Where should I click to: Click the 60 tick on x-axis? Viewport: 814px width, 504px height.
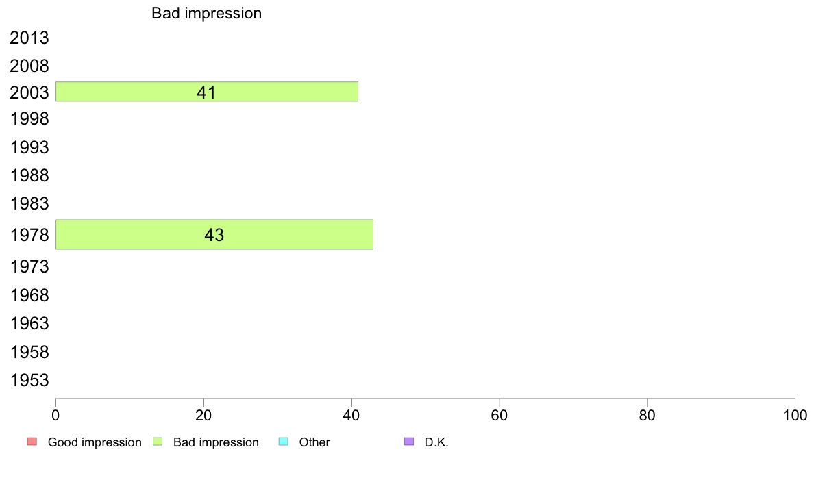[x=499, y=415]
